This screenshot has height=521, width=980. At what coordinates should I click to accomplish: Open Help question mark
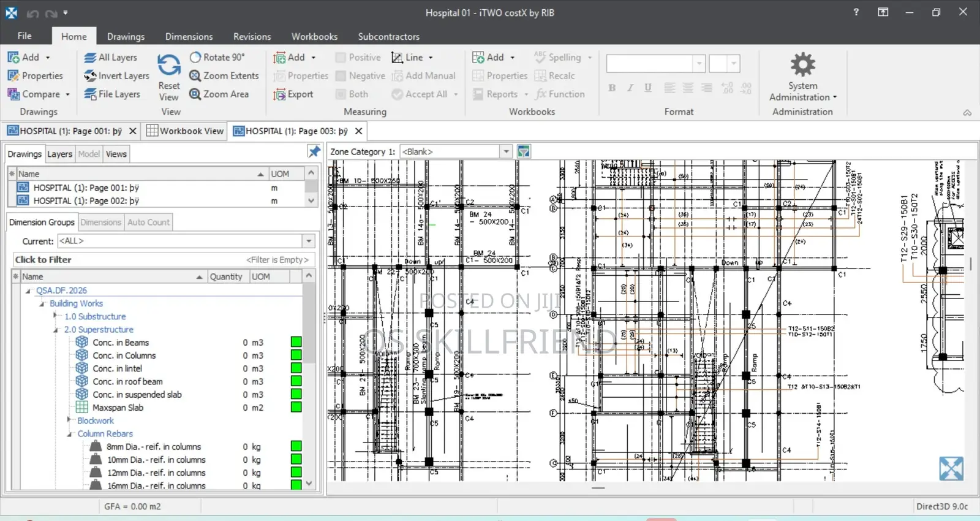click(x=856, y=12)
